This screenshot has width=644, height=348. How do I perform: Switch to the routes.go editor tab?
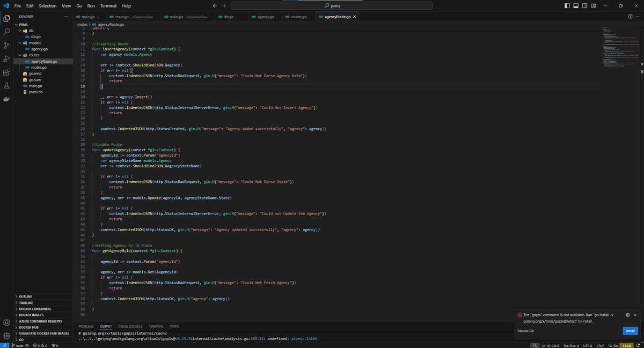coord(299,17)
